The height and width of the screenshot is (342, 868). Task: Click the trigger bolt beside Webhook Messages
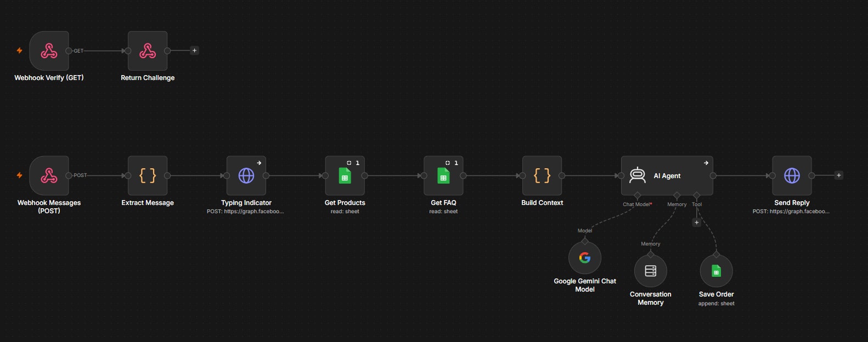pyautogui.click(x=19, y=175)
